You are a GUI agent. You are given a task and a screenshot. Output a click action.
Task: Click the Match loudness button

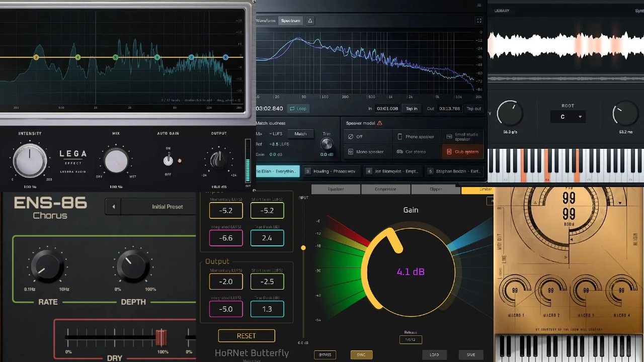click(x=300, y=134)
